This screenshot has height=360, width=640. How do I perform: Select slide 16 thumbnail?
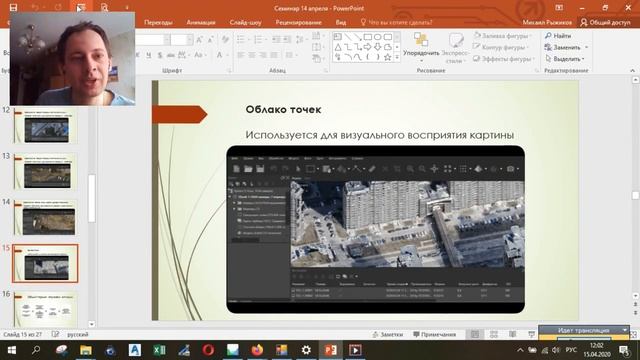(45, 309)
